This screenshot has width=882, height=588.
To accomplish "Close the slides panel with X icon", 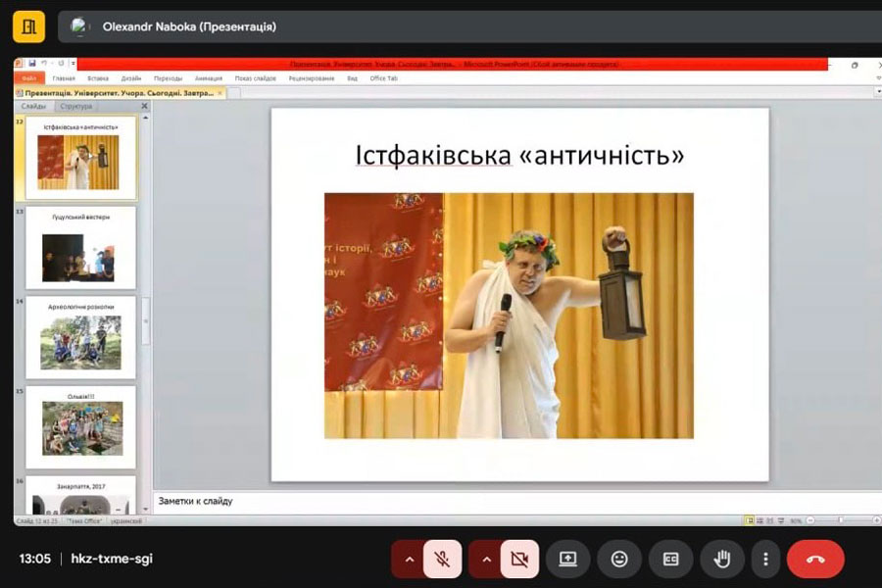I will point(144,106).
